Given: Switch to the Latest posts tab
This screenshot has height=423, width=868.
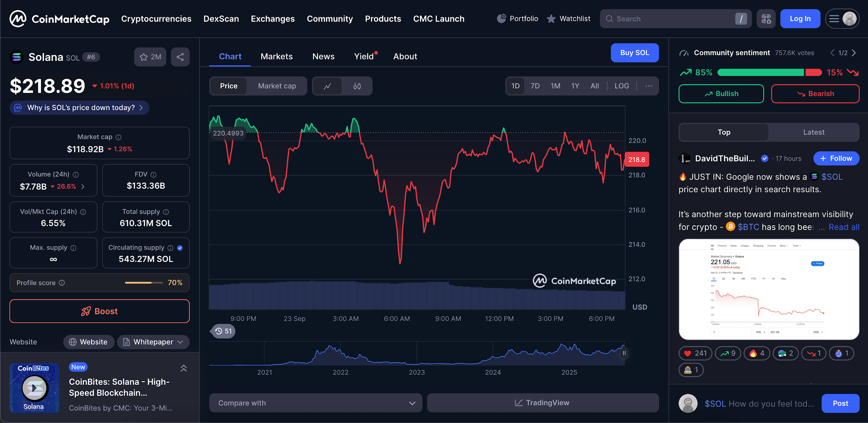Looking at the screenshot, I should 813,132.
